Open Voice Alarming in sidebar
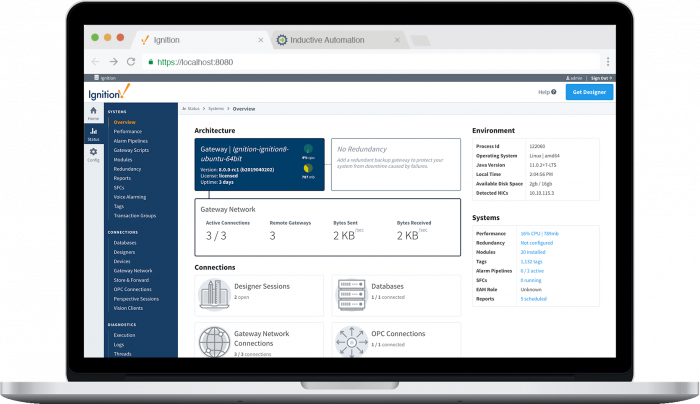Screen dimensions: 700x404 130,197
